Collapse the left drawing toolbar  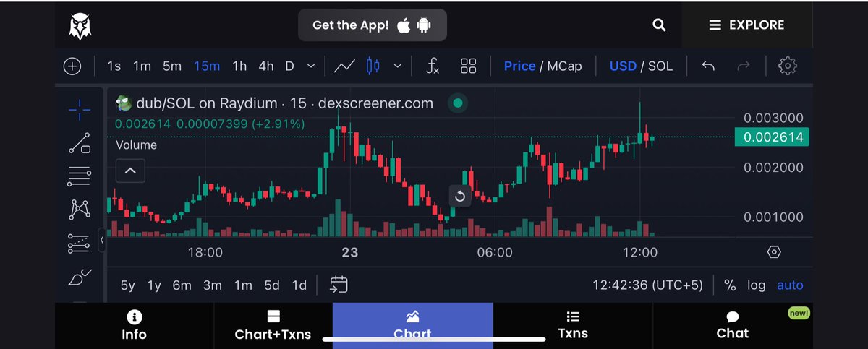click(102, 240)
